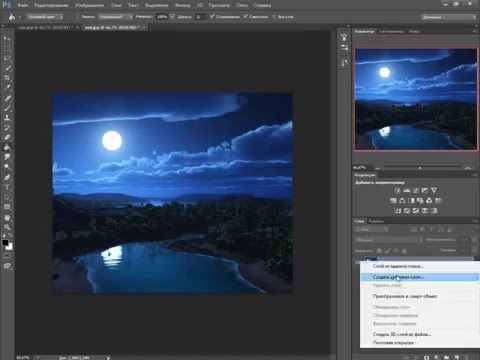Toggle lock all
The height and width of the screenshot is (360, 480).
404,251
